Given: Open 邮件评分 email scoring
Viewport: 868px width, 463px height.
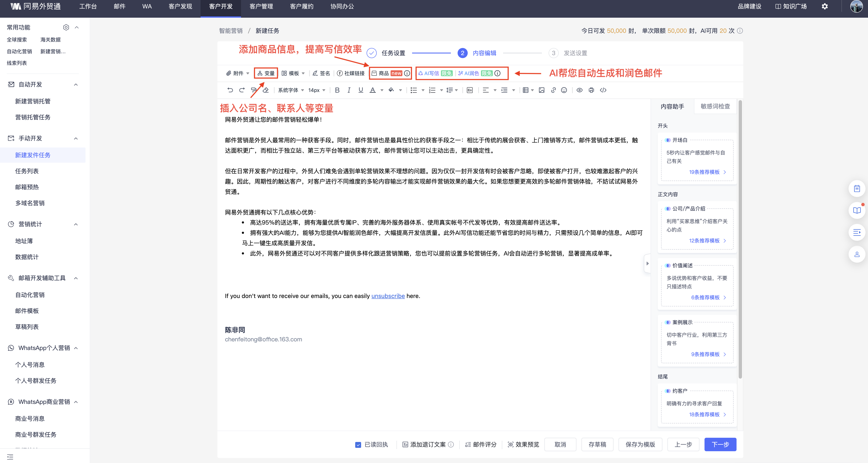Looking at the screenshot, I should tap(481, 444).
